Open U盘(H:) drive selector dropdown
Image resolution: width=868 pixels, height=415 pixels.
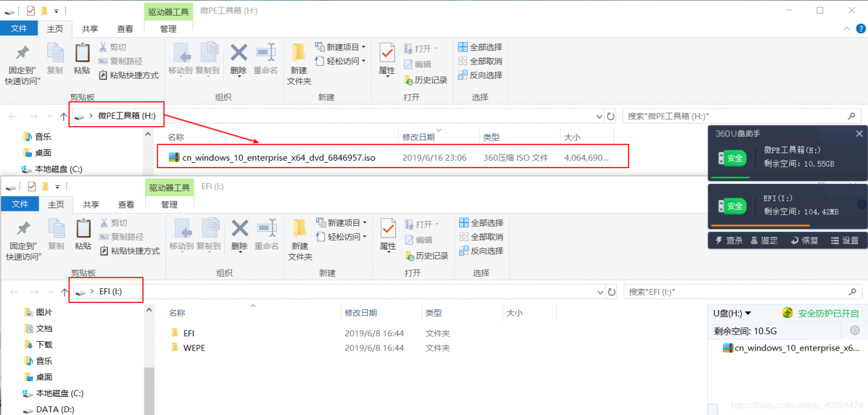pyautogui.click(x=732, y=313)
